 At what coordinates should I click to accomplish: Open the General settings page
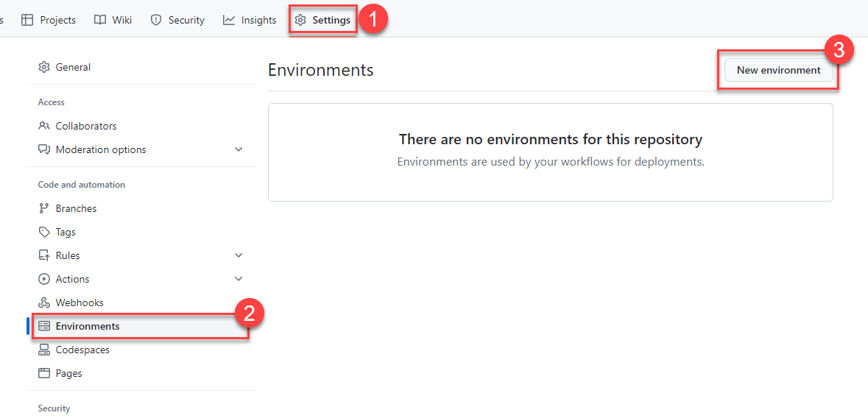73,67
